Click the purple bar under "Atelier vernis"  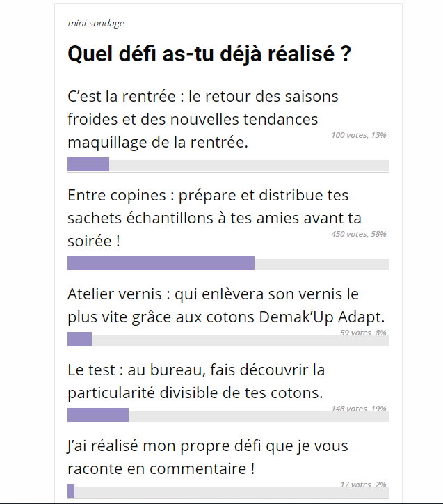click(x=79, y=339)
